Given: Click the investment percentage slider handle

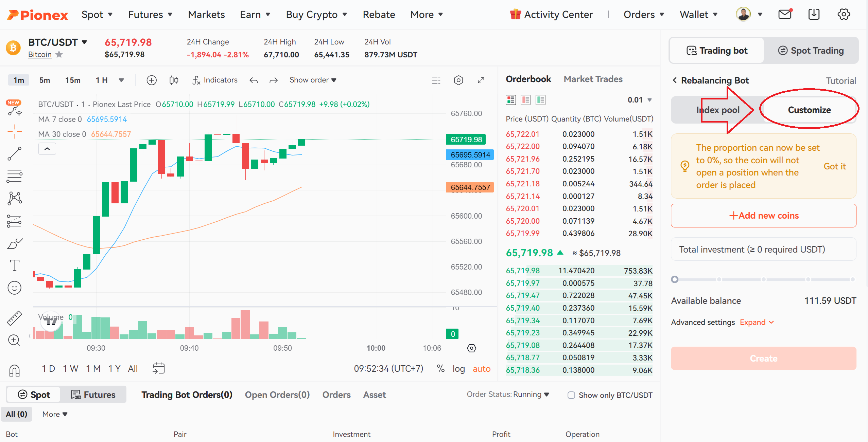Looking at the screenshot, I should click(x=675, y=279).
